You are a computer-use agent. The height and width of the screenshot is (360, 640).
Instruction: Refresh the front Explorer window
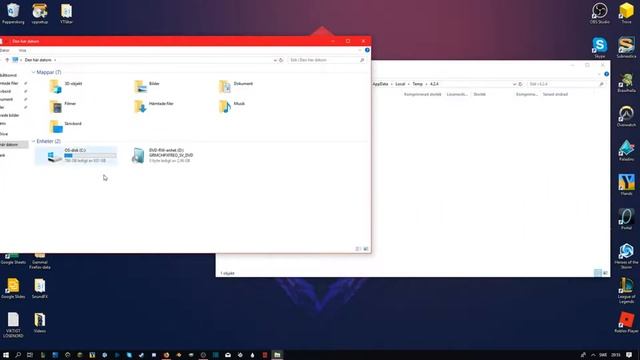(281, 60)
